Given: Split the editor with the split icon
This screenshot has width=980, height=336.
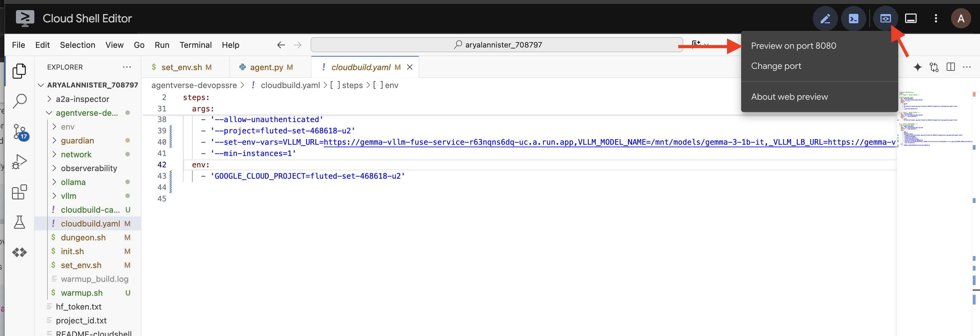Looking at the screenshot, I should click(951, 67).
